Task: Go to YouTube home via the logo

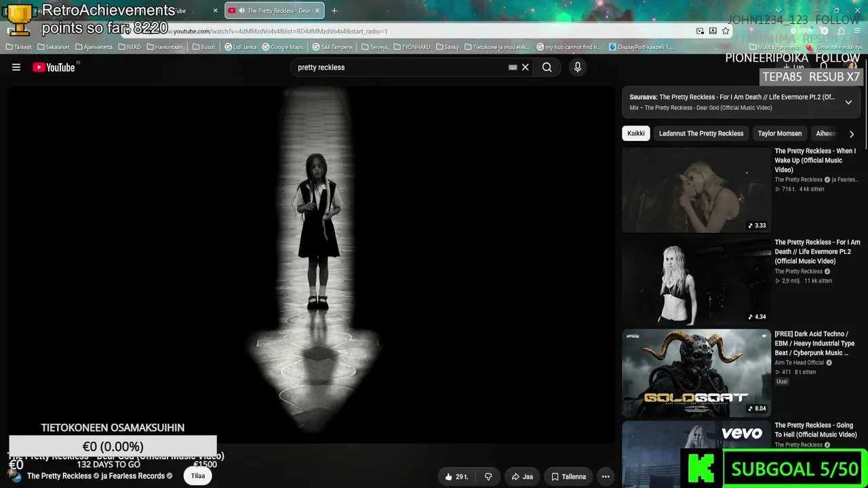Action: point(54,67)
